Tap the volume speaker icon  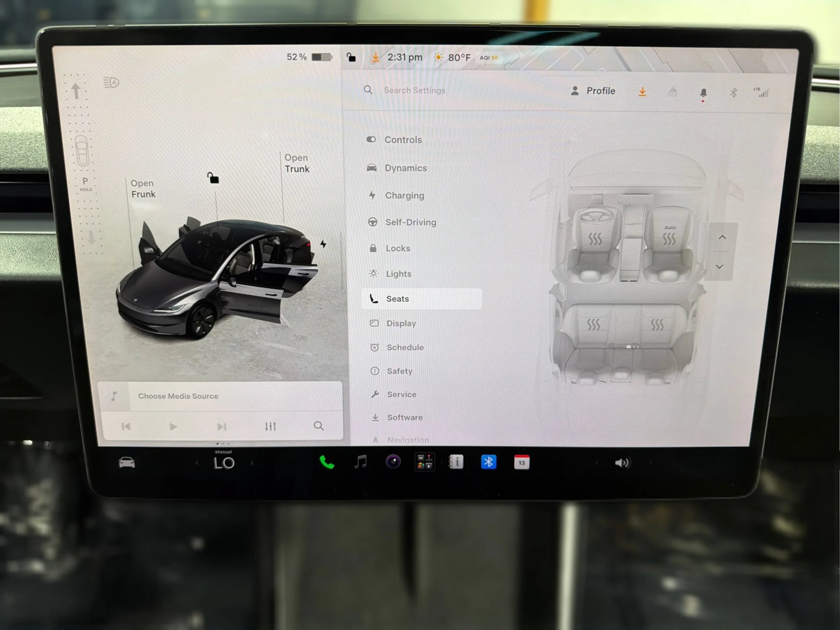click(x=622, y=463)
